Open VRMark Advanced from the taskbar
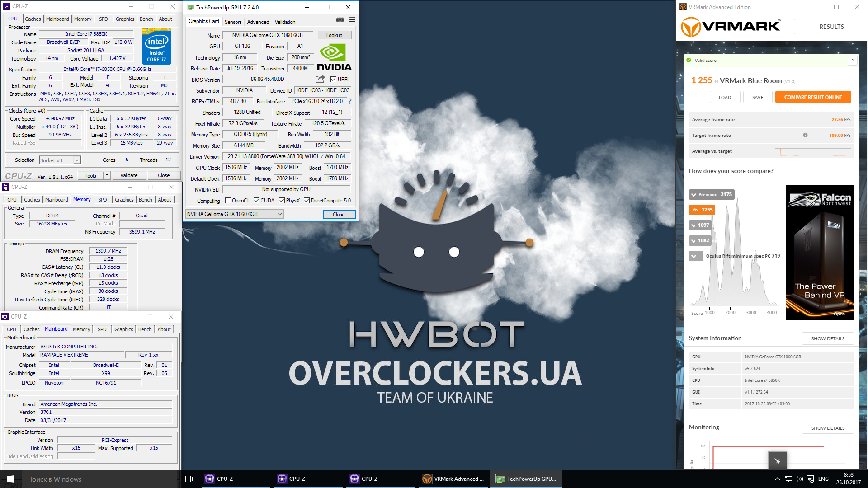Image resolution: width=868 pixels, height=488 pixels. (x=454, y=479)
